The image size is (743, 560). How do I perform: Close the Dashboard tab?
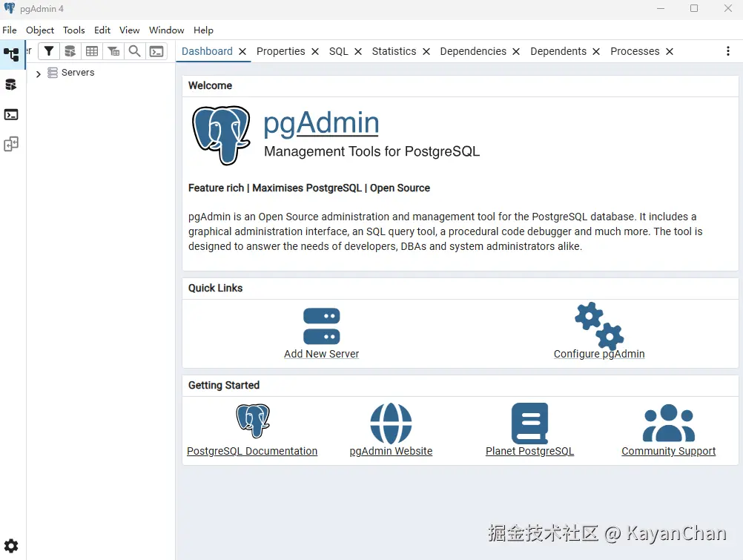pyautogui.click(x=242, y=52)
